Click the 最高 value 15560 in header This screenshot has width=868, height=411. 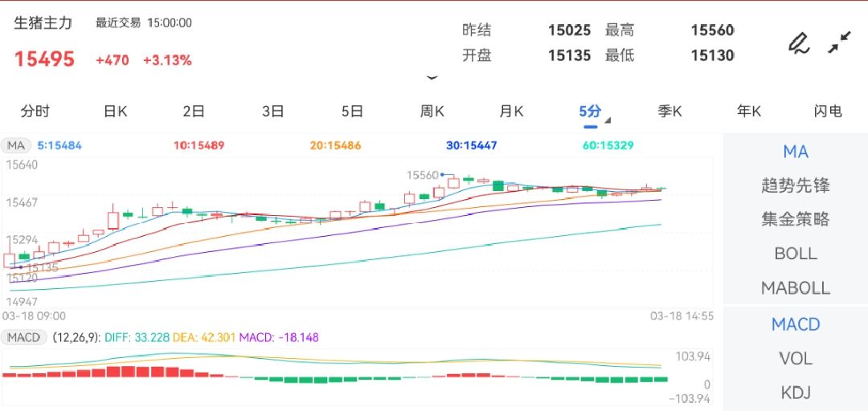coord(712,30)
